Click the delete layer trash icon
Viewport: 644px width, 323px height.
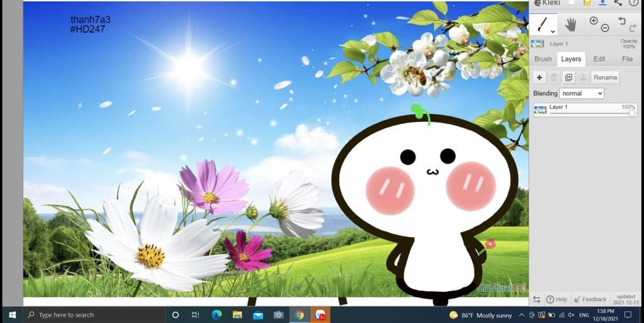554,77
